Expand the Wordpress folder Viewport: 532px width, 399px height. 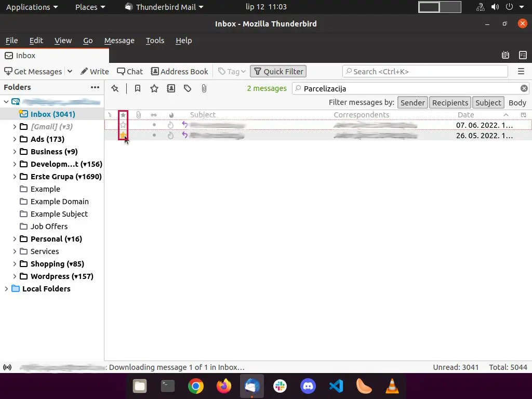(15, 276)
